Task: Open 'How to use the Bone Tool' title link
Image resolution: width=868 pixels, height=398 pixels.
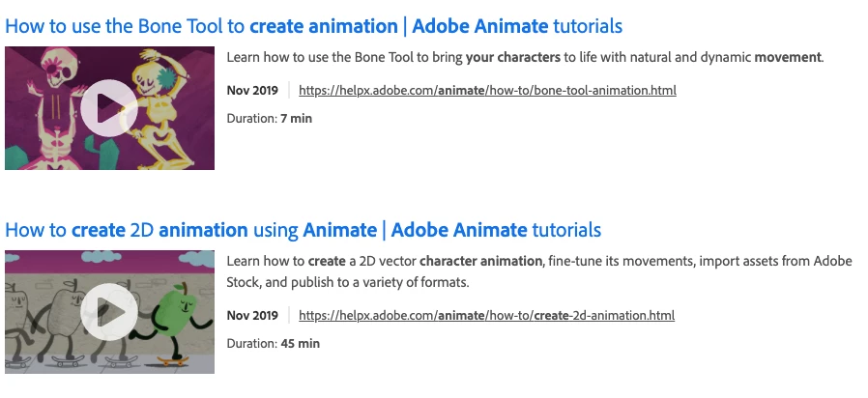Action: [314, 26]
